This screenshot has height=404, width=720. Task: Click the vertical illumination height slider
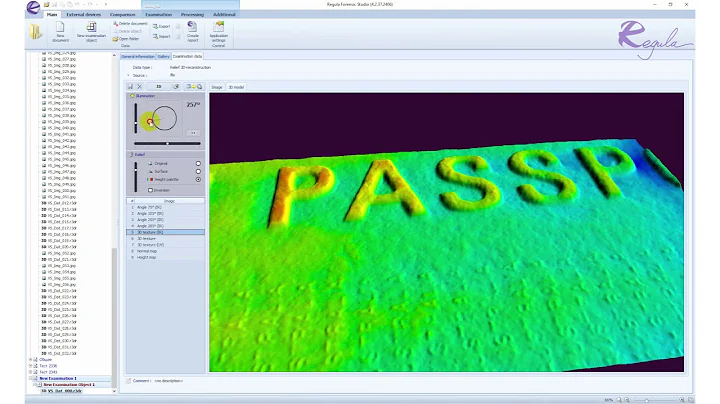(x=136, y=118)
